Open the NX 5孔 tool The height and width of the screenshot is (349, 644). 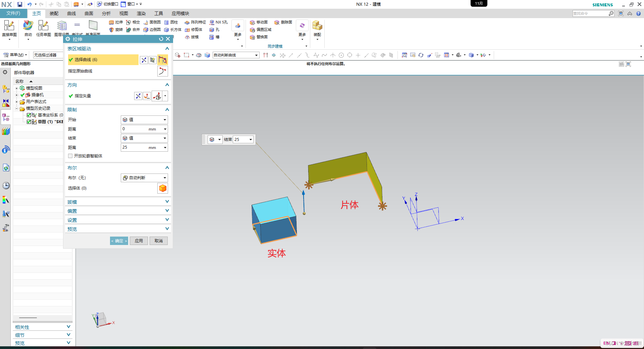(218, 22)
